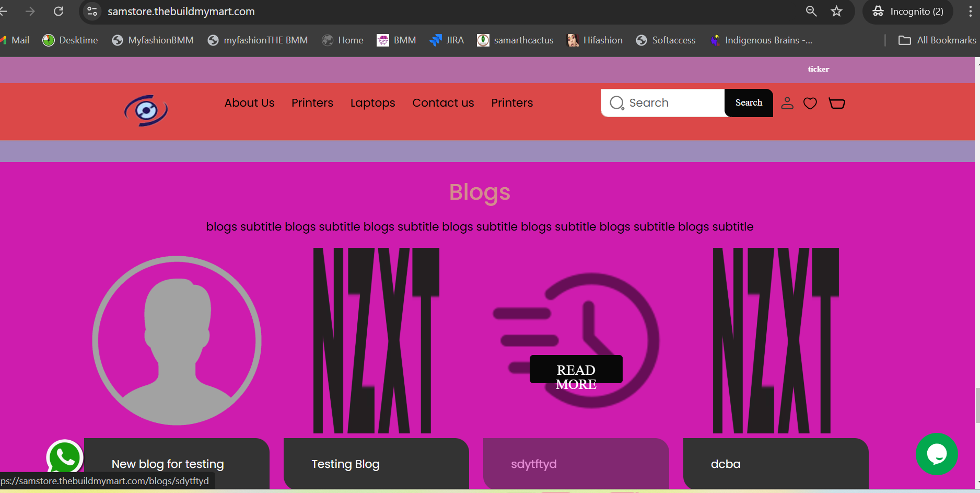Open Chrome three-dot menu
Image resolution: width=980 pixels, height=493 pixels.
coord(971,11)
